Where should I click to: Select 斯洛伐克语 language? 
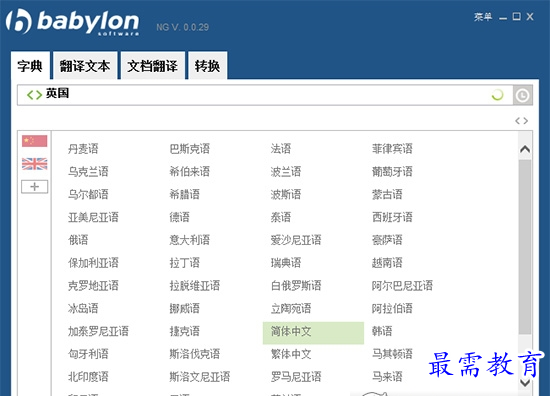195,354
